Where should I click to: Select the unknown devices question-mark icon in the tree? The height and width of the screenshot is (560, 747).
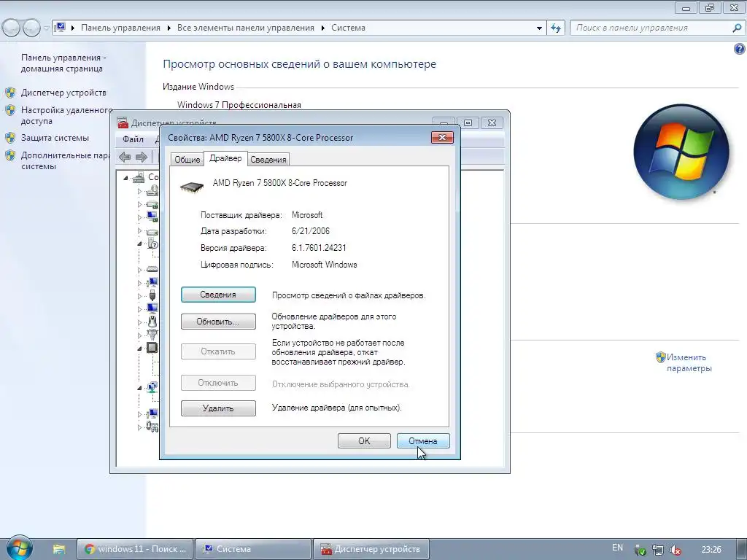[152, 244]
